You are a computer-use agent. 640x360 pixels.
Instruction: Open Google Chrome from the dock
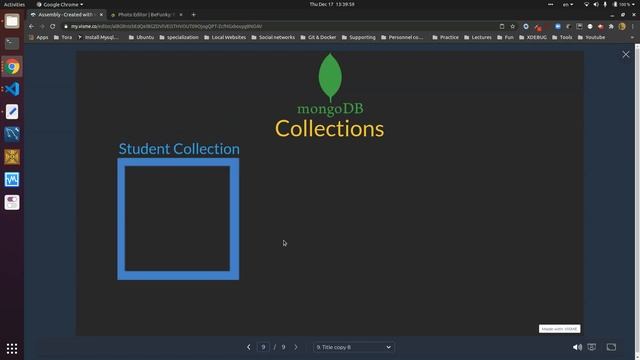pyautogui.click(x=12, y=67)
